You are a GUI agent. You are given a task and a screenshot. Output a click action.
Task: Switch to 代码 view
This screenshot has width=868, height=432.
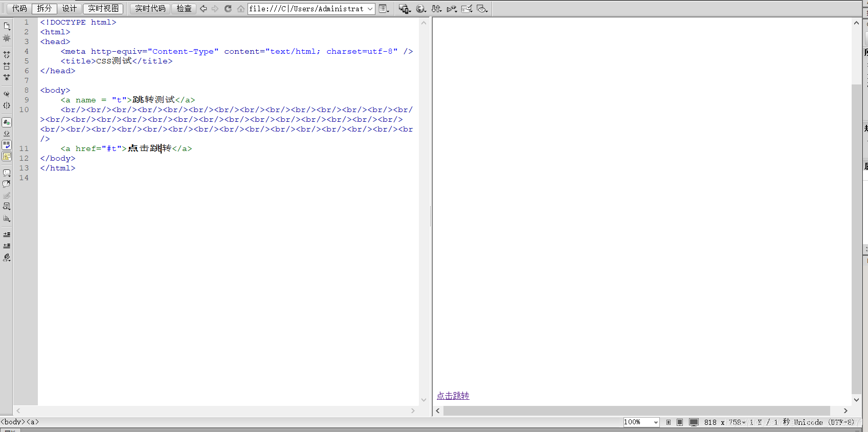(19, 8)
